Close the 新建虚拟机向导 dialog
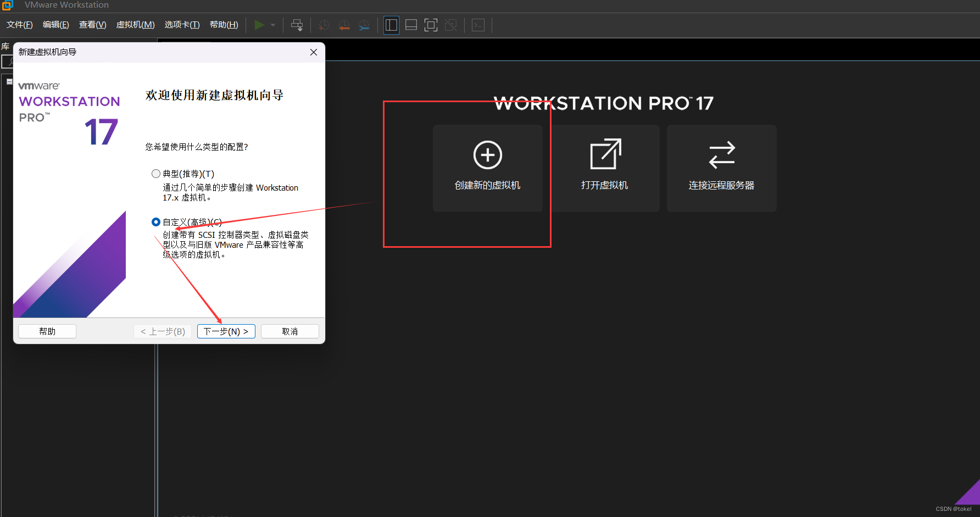This screenshot has height=517, width=980. pyautogui.click(x=314, y=52)
